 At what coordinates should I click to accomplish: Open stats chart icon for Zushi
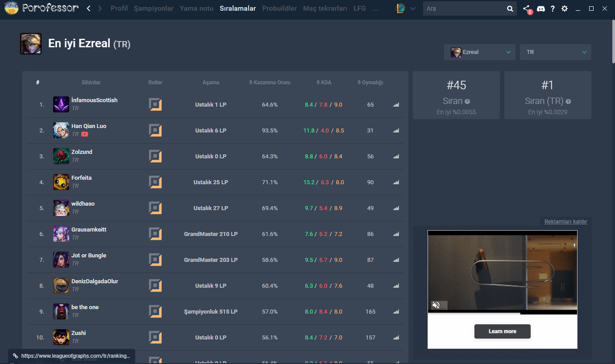click(x=396, y=338)
